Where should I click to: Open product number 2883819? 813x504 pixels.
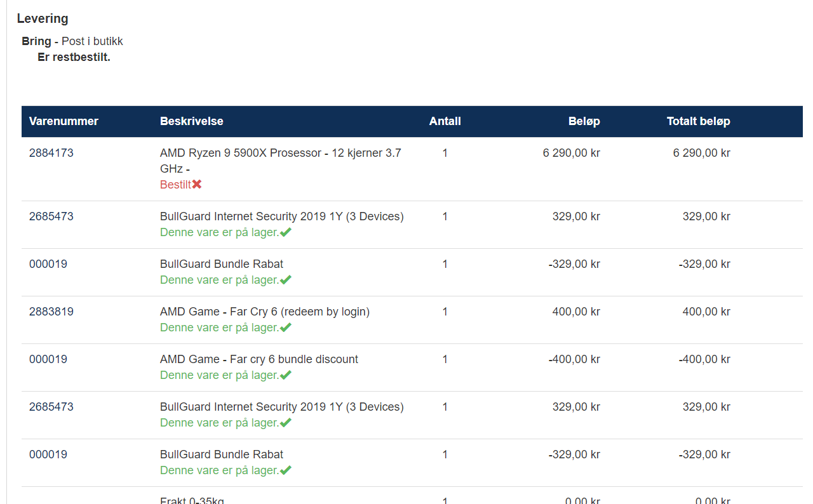pos(51,312)
